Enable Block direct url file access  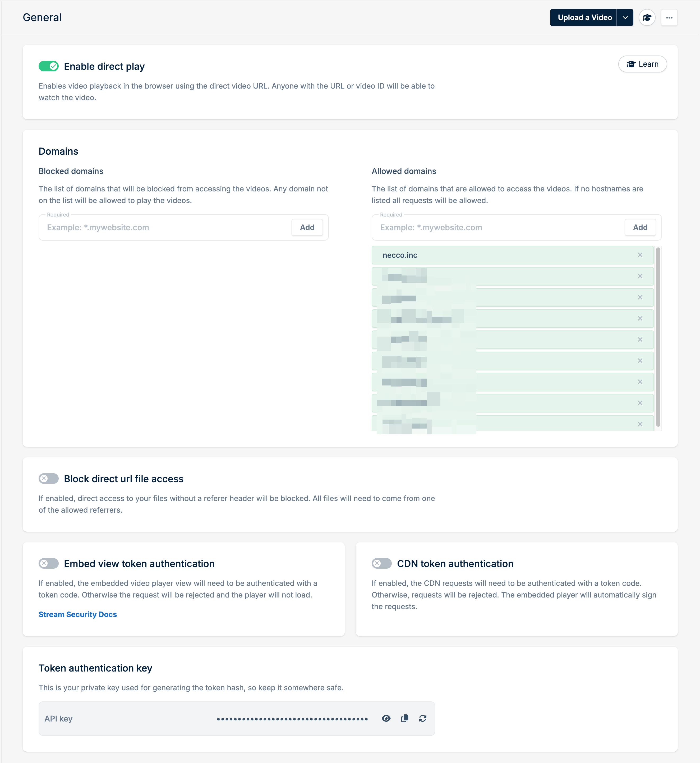48,479
